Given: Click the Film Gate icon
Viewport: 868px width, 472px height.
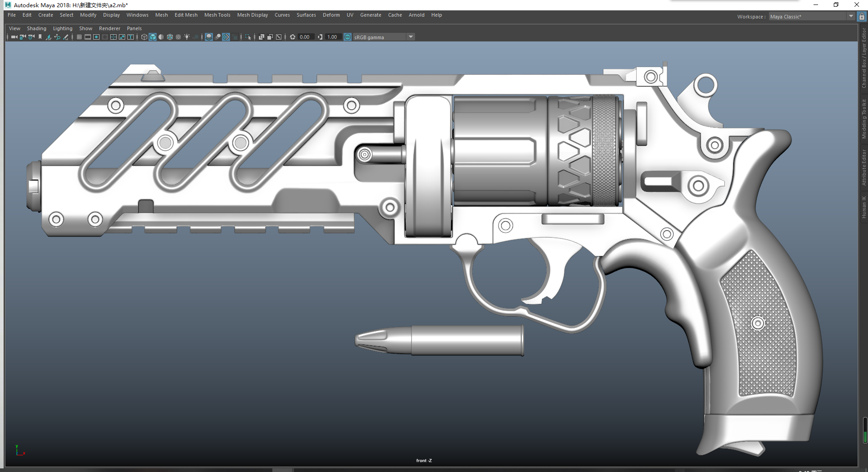Looking at the screenshot, I should [88, 37].
